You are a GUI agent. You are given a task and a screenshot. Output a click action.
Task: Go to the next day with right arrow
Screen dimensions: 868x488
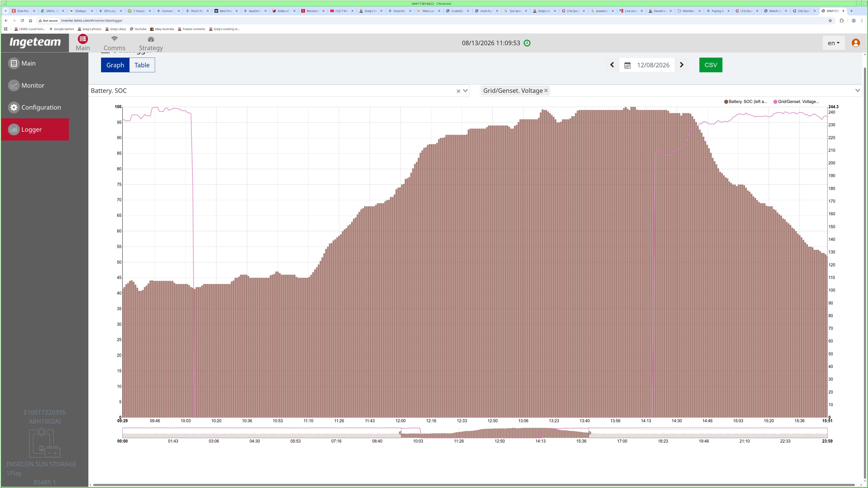tap(682, 65)
